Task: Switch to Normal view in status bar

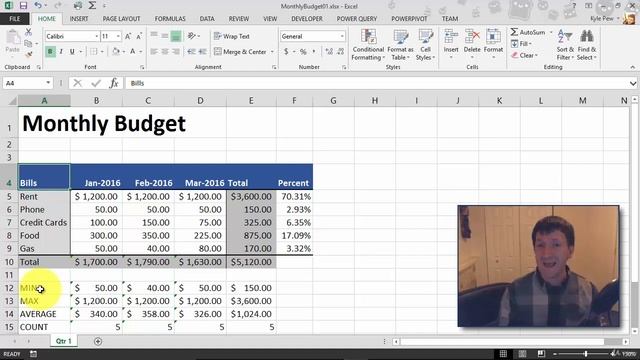Action: coord(503,353)
